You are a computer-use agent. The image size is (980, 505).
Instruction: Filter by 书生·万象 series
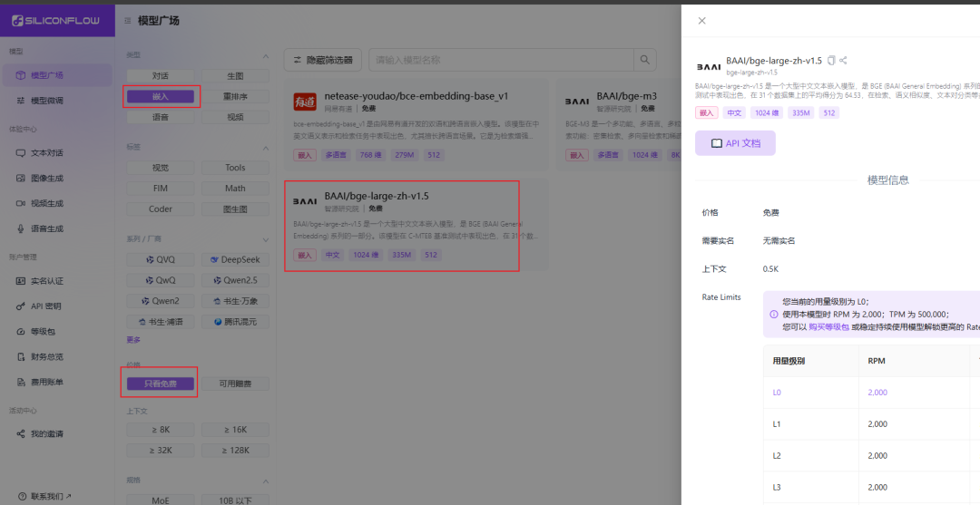click(x=235, y=301)
